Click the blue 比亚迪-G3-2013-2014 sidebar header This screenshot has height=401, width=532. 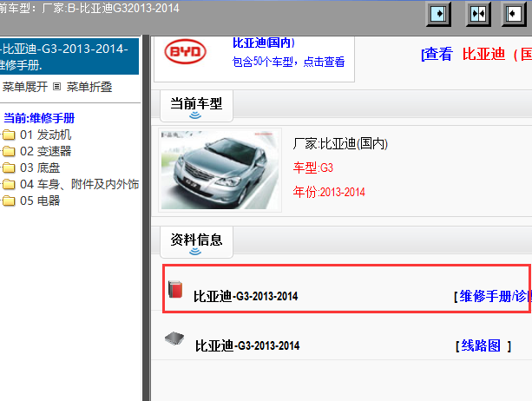(69, 56)
